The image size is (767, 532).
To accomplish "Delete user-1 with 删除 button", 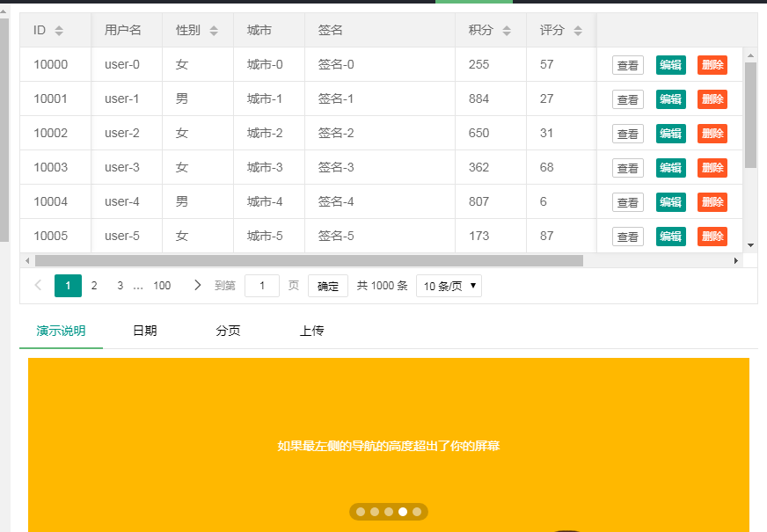I will click(712, 99).
